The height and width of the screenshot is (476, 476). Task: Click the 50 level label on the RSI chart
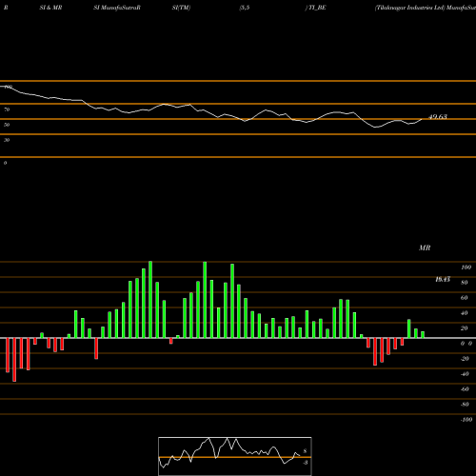pyautogui.click(x=7, y=125)
